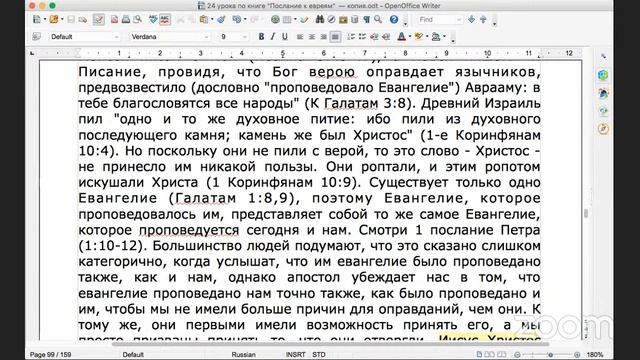Click the vertical scrollbar thumb
The width and height of the screenshot is (640, 360).
click(586, 213)
